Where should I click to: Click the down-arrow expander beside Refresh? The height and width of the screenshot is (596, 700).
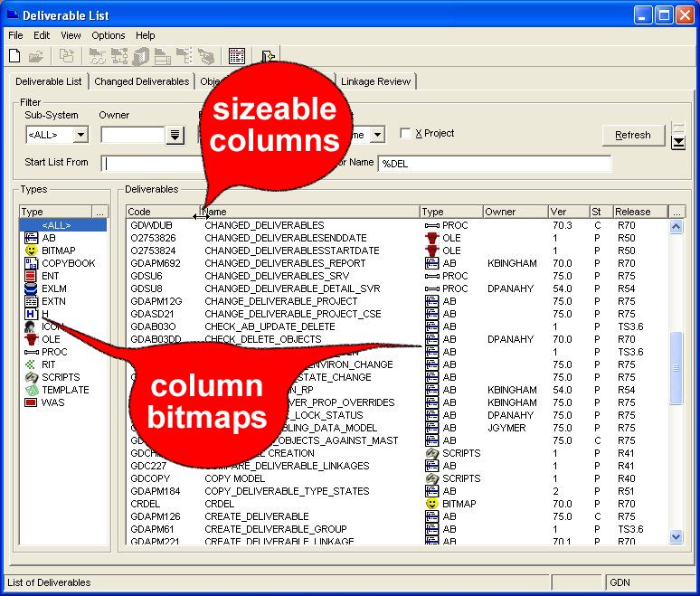coord(677,142)
